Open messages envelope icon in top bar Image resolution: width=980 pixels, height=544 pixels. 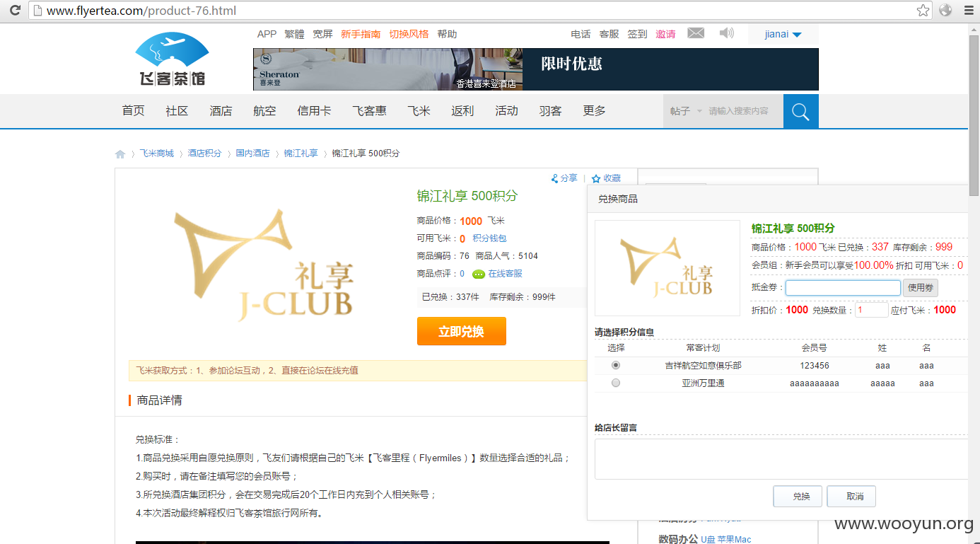pos(696,33)
